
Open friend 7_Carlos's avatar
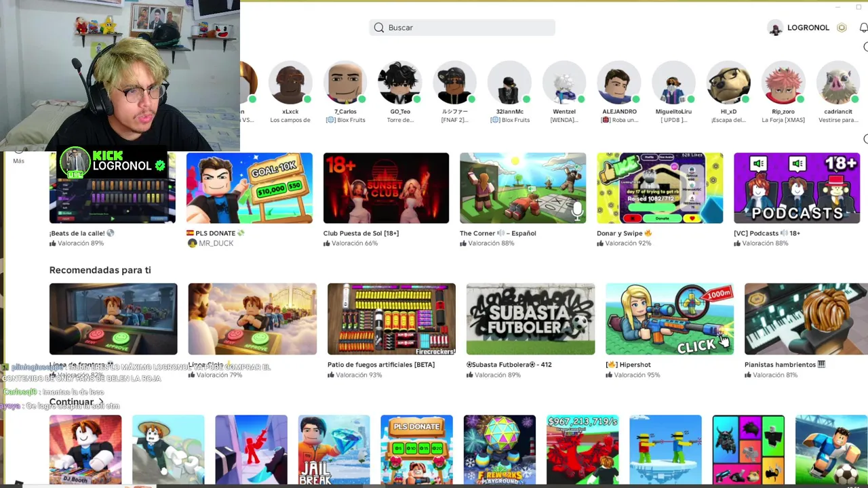point(345,83)
